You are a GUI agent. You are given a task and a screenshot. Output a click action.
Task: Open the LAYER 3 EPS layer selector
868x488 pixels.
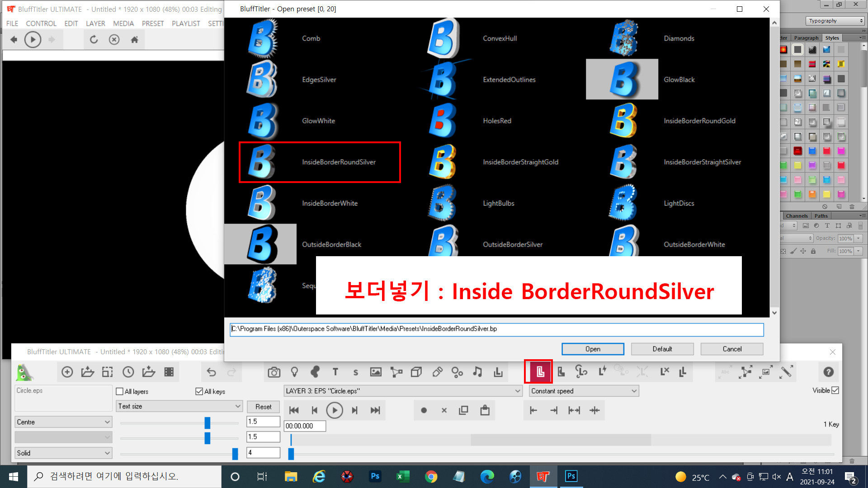[403, 391]
